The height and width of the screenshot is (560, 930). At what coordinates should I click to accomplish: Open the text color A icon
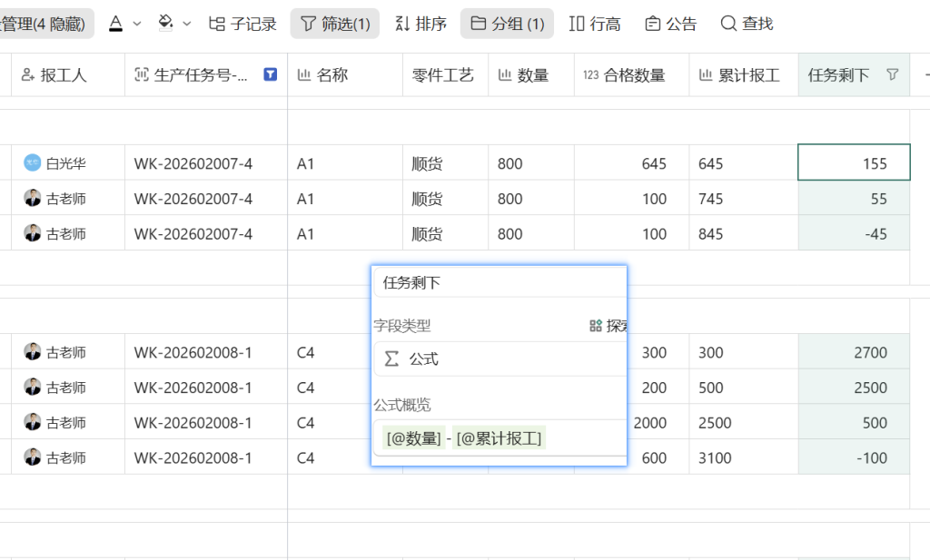click(115, 24)
